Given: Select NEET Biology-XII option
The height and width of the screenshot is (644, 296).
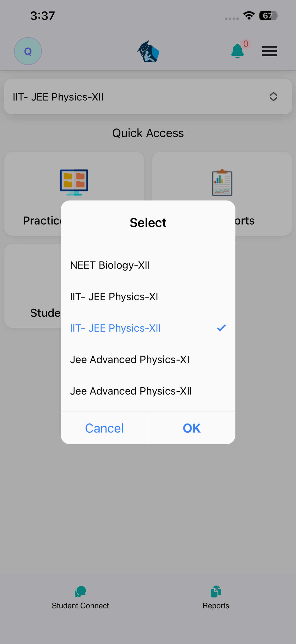Looking at the screenshot, I should point(148,265).
